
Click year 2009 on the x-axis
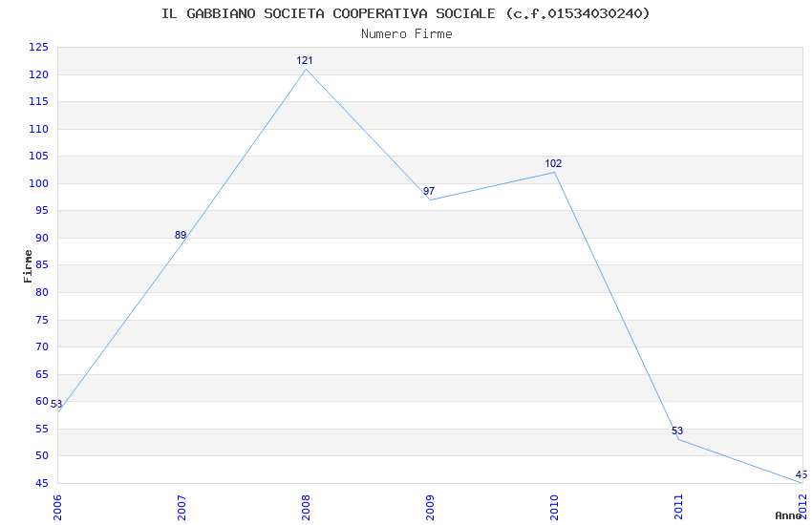coord(430,507)
